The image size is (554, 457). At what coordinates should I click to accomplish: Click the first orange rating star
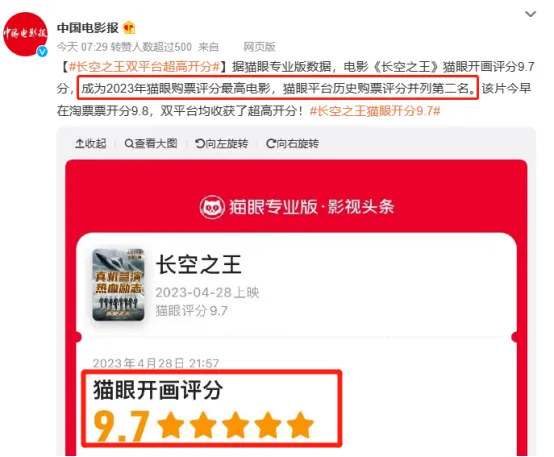click(x=171, y=424)
